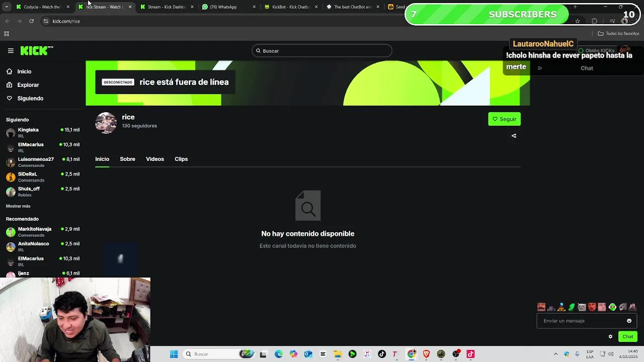Go back in browser
Viewport: 644px width, 362px height.
pyautogui.click(x=7, y=21)
